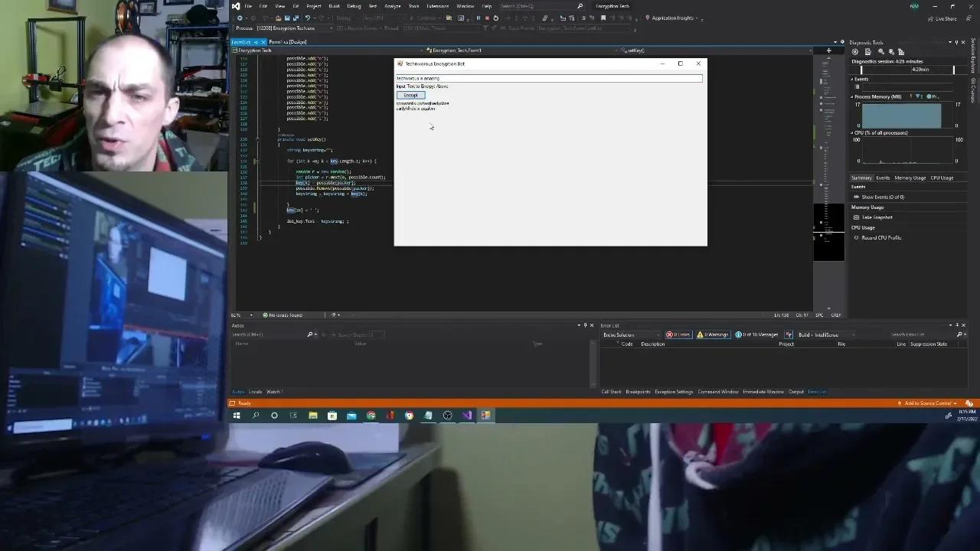Open taskbar search magnifier
Image resolution: width=980 pixels, height=551 pixels.
point(256,416)
